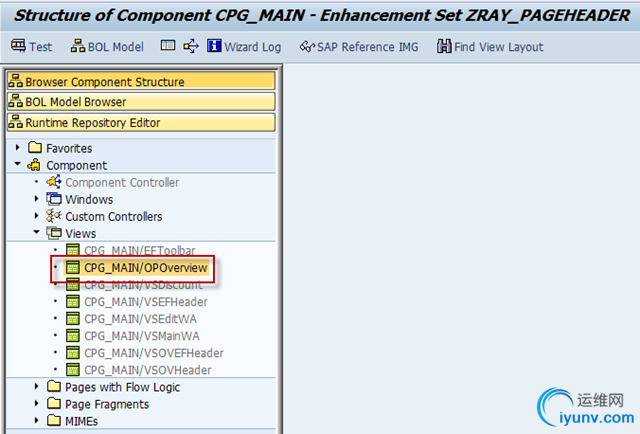
Task: Open Runtime Repository Editor
Action: pos(141,122)
